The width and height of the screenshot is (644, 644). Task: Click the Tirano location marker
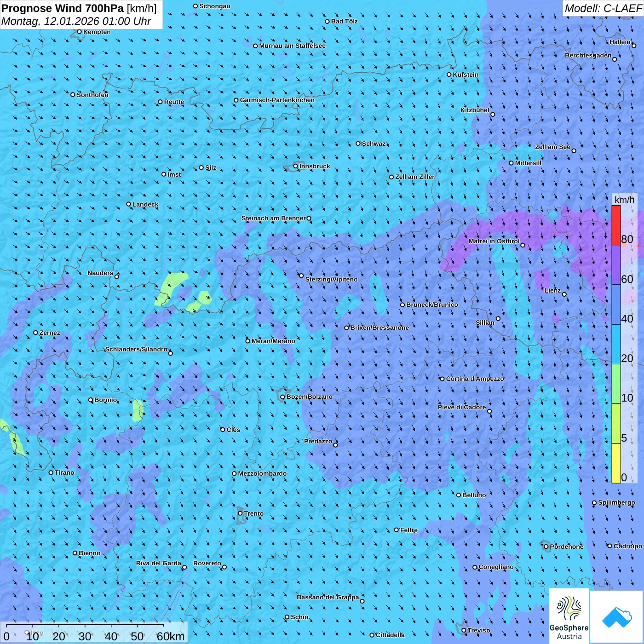click(51, 472)
